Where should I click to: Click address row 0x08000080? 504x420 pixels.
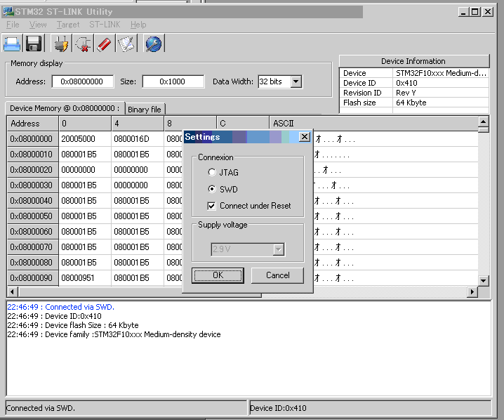tap(33, 263)
